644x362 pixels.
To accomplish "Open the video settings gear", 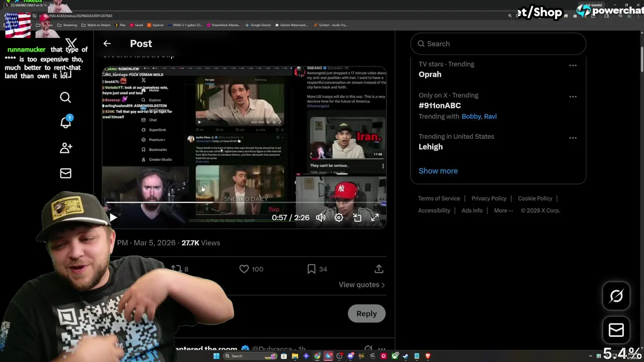I will (339, 218).
